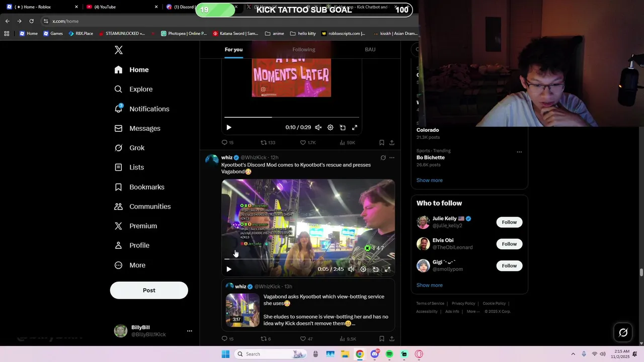Click Grok icon on whiz post
This screenshot has height=362, width=644.
coord(383,158)
